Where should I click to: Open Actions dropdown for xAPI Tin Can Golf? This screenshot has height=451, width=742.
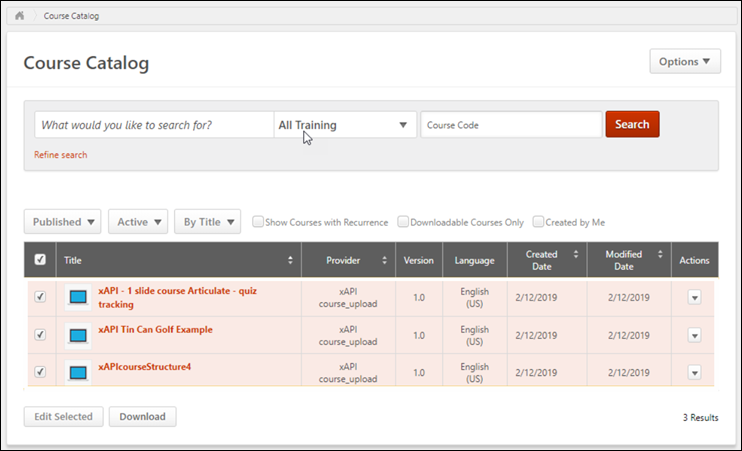[694, 335]
